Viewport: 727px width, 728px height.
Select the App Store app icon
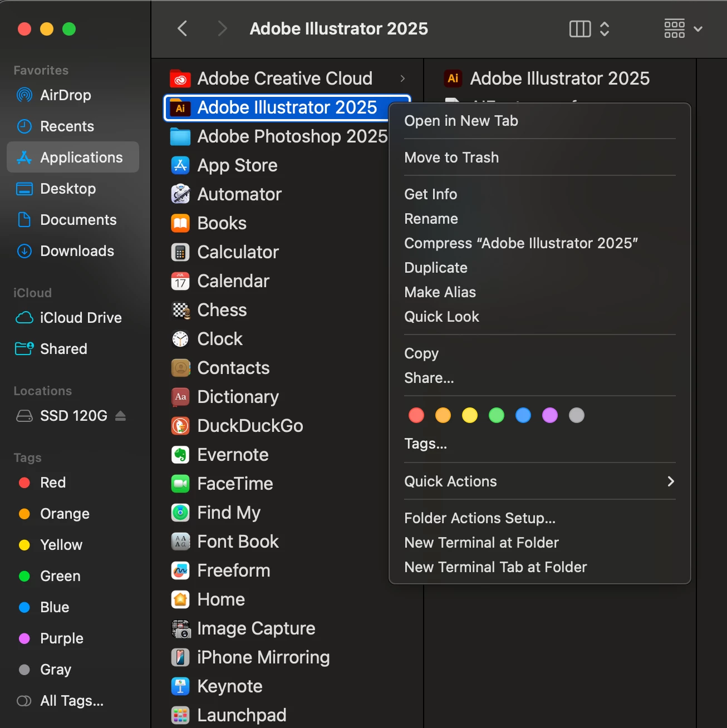click(180, 165)
